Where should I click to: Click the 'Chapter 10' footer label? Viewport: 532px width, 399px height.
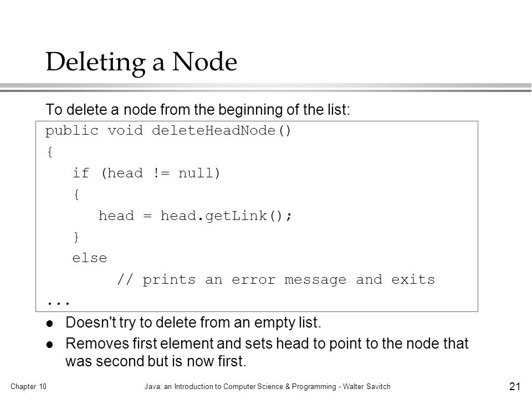coord(28,386)
